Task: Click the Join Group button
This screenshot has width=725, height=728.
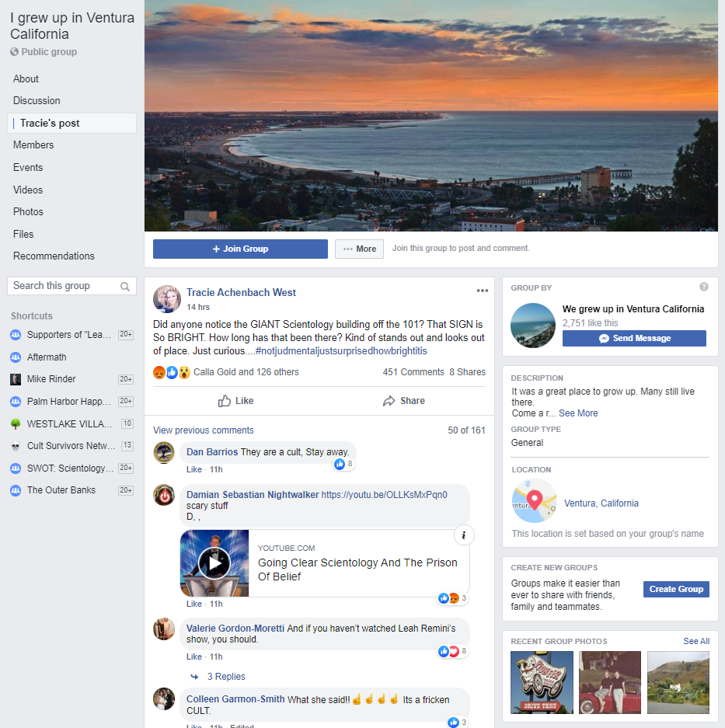Action: 240,249
